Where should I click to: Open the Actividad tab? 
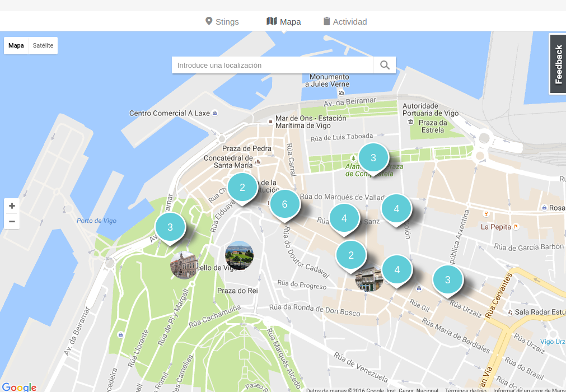coord(345,22)
